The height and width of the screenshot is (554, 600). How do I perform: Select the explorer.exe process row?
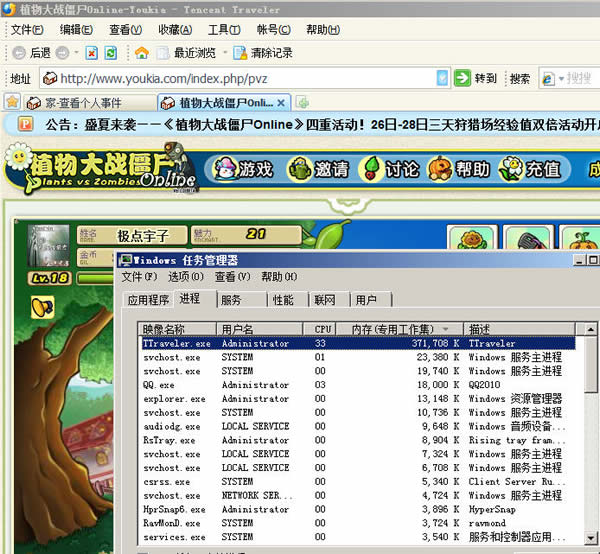(358, 398)
